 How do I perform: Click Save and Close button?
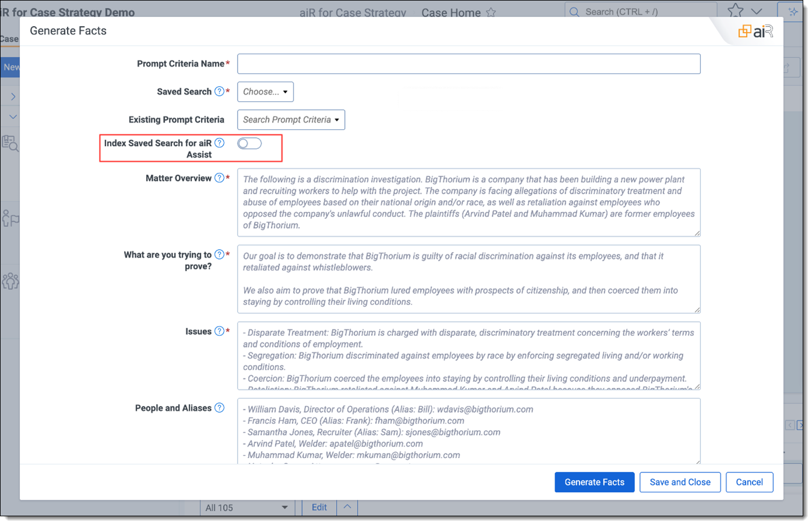680,482
